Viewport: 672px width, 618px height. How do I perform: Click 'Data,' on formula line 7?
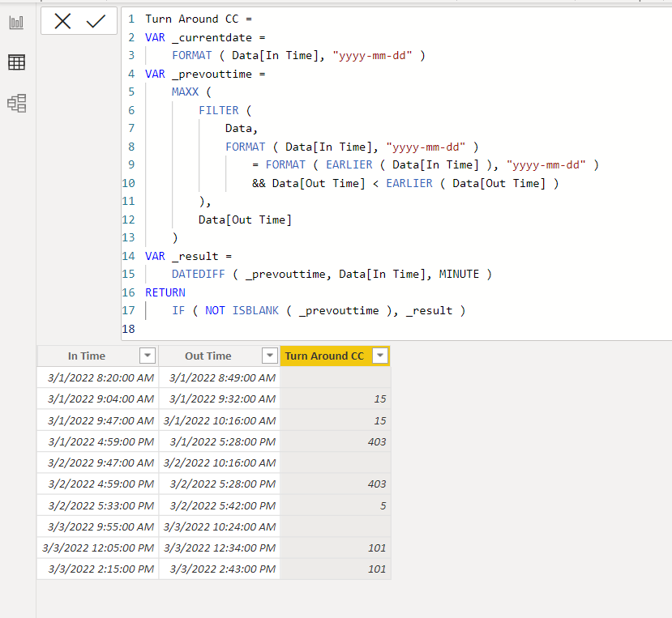coord(242,129)
